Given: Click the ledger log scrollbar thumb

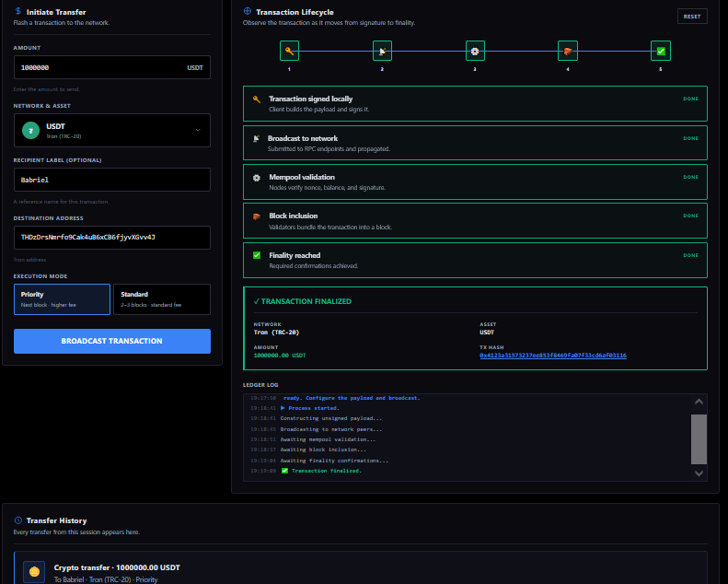Looking at the screenshot, I should (699, 439).
